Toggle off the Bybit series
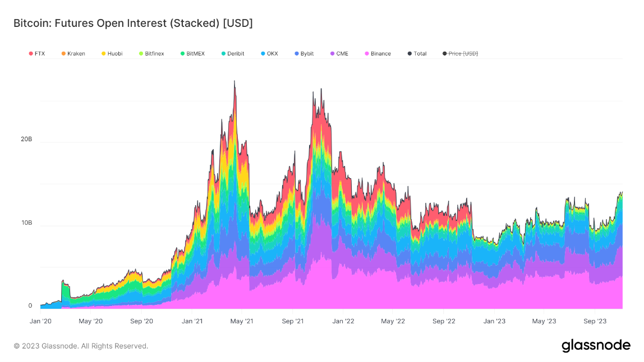 pos(303,53)
